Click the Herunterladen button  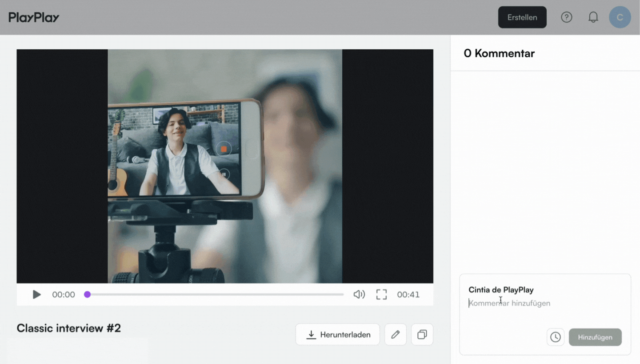point(338,334)
